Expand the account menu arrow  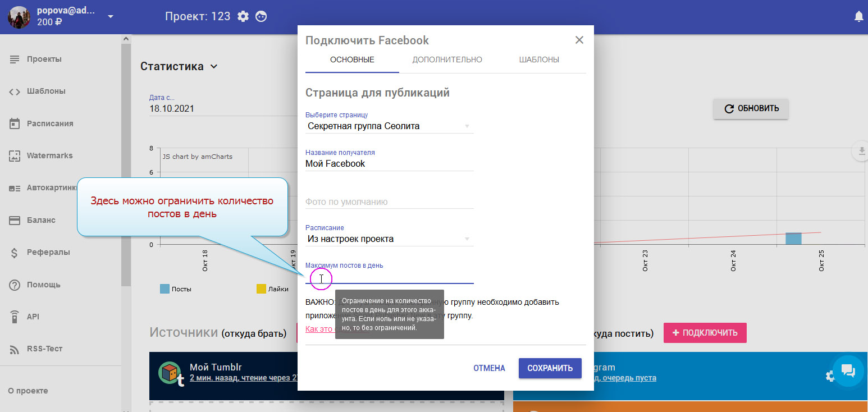pyautogui.click(x=111, y=16)
